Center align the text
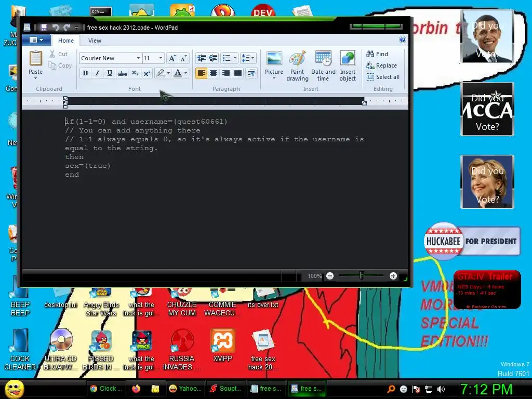 214,73
